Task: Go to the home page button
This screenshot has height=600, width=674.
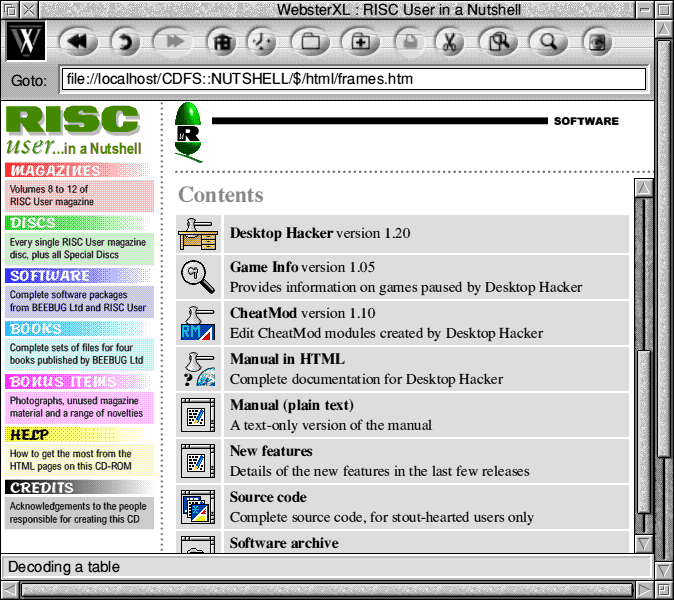Action: (222, 42)
